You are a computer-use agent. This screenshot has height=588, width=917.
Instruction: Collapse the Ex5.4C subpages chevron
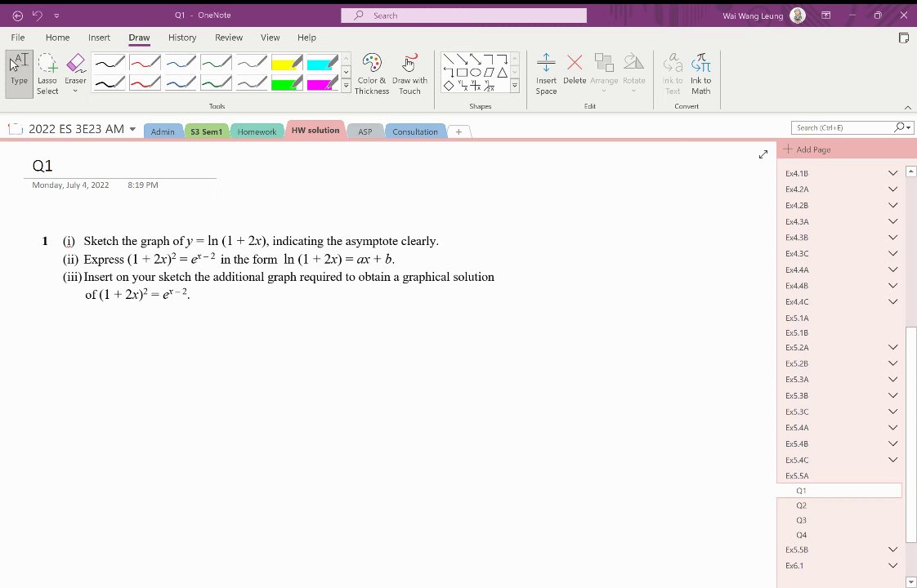(892, 460)
